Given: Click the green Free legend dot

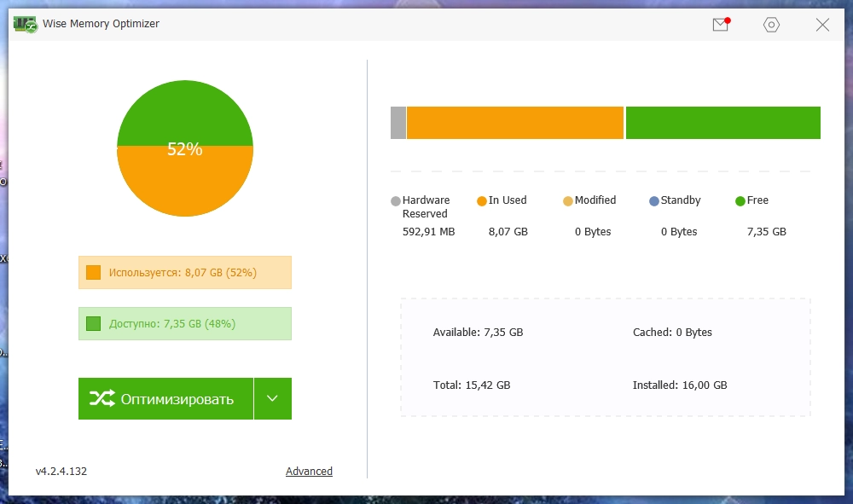Looking at the screenshot, I should (x=740, y=201).
